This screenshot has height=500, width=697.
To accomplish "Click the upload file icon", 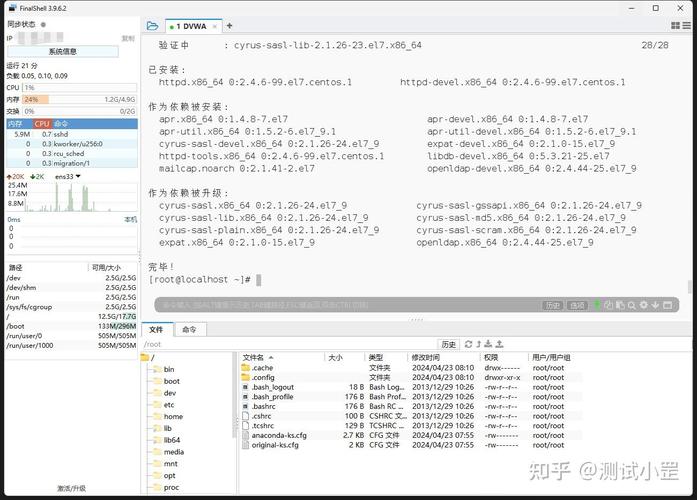I will coord(499,344).
